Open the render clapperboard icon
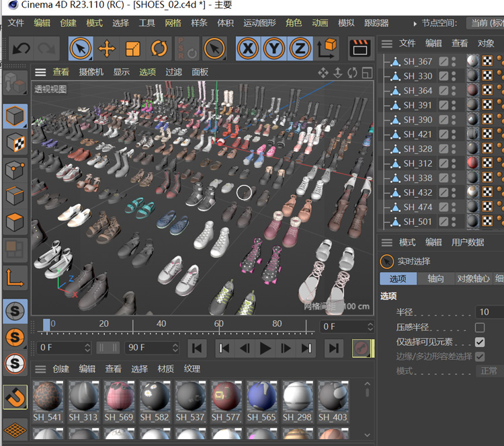The image size is (504, 446). [361, 48]
